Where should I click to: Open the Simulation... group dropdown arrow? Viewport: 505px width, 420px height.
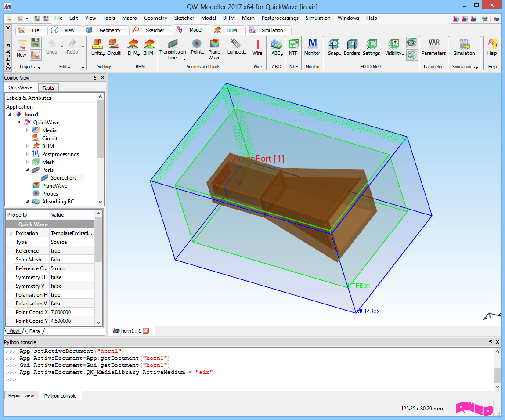click(x=476, y=67)
